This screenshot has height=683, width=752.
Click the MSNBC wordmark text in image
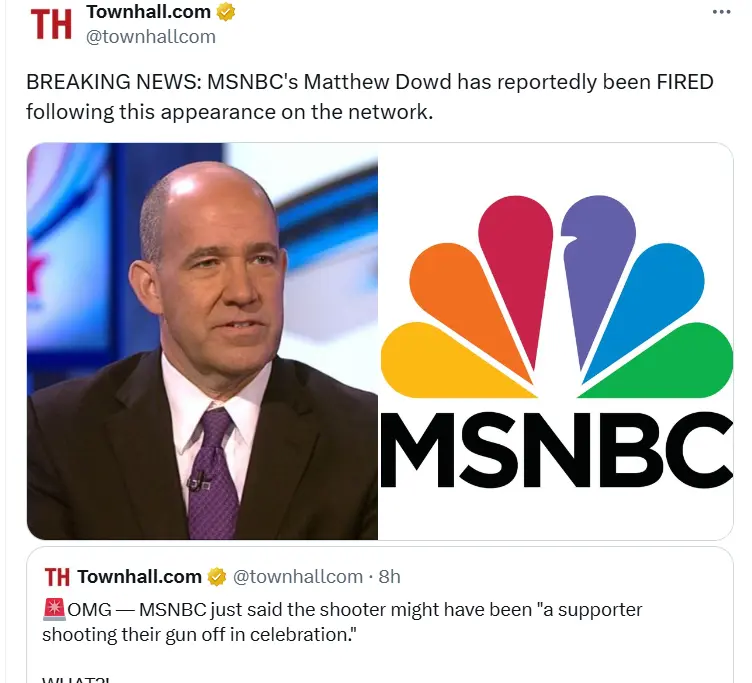(556, 449)
